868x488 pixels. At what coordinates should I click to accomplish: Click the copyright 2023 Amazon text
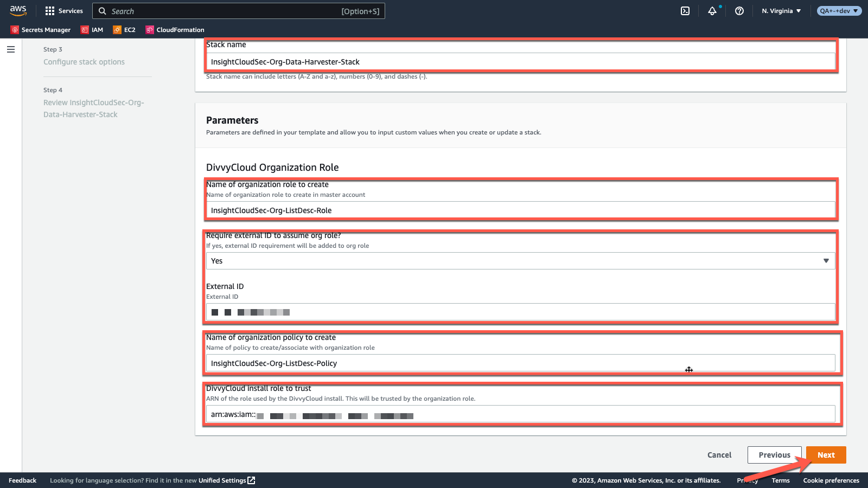(646, 480)
